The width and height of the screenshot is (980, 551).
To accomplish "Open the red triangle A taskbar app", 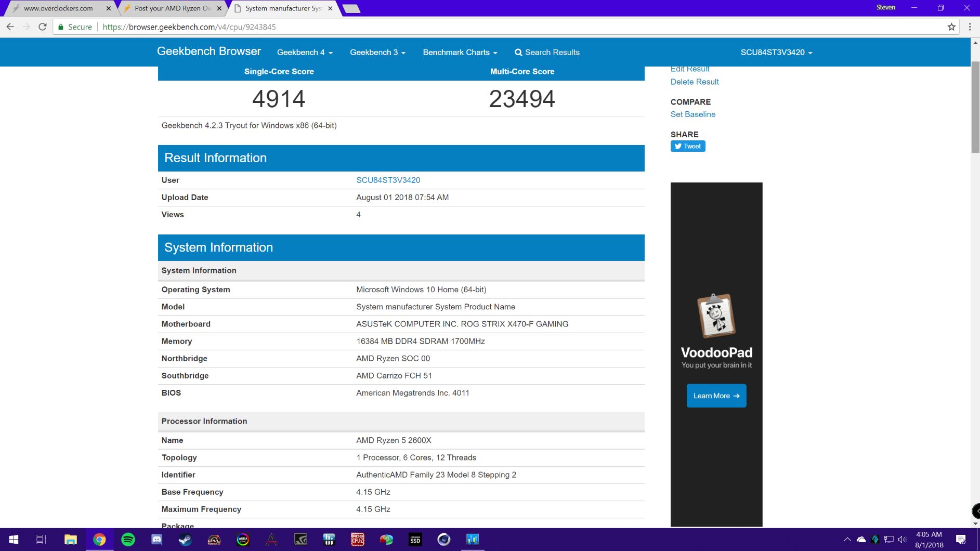I will pyautogui.click(x=271, y=540).
